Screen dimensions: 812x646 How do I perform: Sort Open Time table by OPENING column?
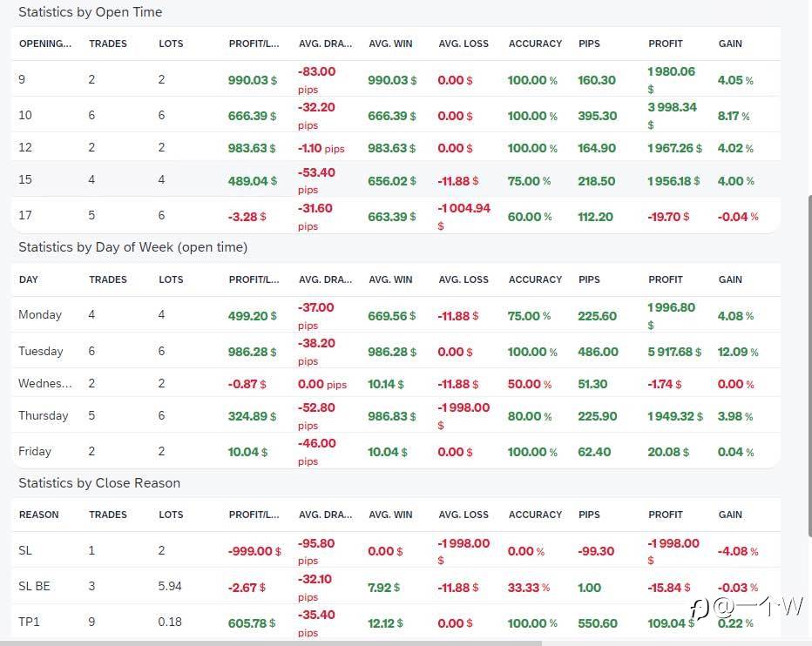(x=45, y=44)
